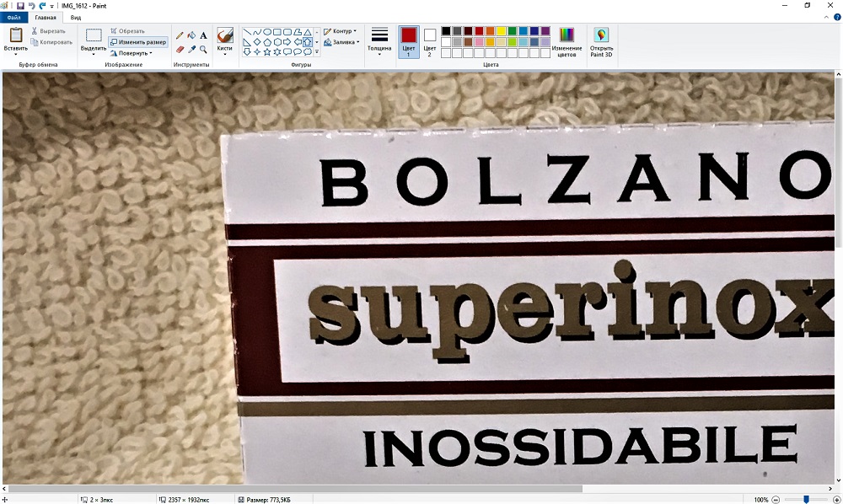The height and width of the screenshot is (504, 843).
Task: Open the Файл menu
Action: pos(14,18)
